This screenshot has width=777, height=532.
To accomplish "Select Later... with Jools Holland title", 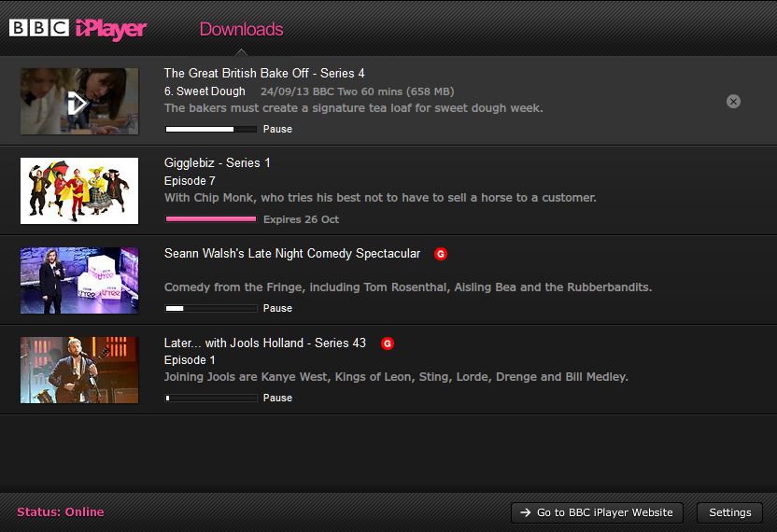I will click(x=265, y=343).
